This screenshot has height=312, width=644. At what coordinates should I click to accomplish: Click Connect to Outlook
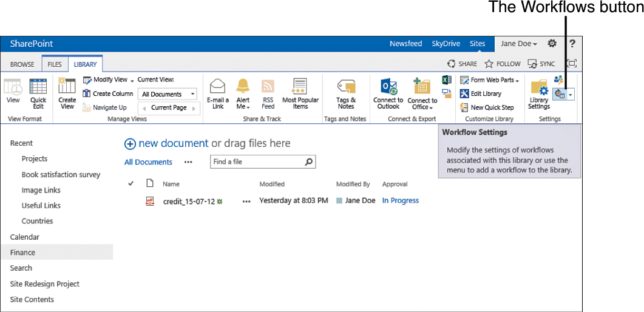coord(388,93)
